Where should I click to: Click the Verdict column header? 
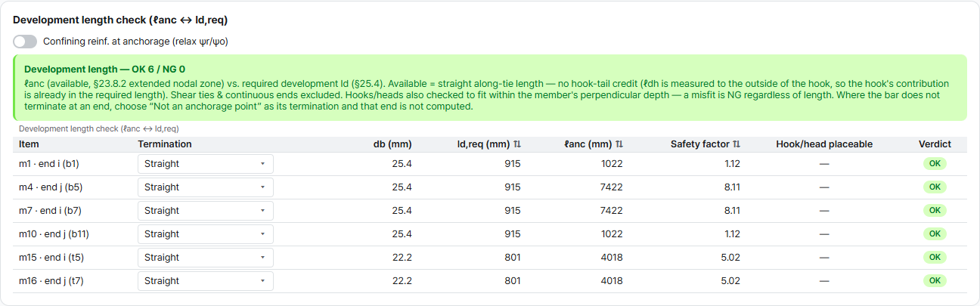tap(935, 144)
